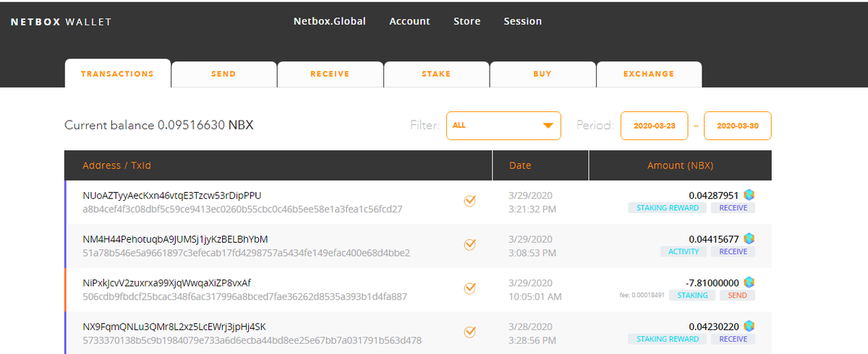The height and width of the screenshot is (354, 868).
Task: Click Staking Reward tag on 0.04230220 row
Action: (x=668, y=339)
